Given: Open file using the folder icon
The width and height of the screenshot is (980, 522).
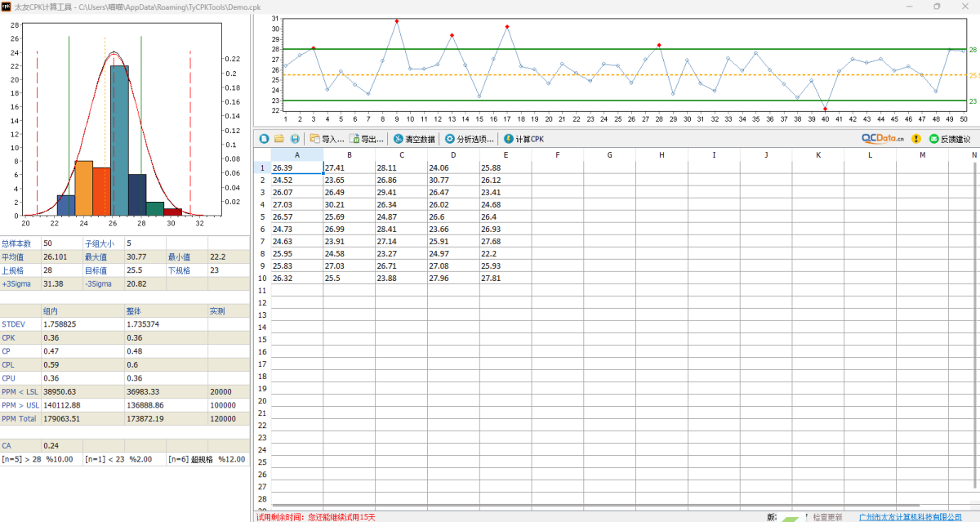Looking at the screenshot, I should click(279, 139).
